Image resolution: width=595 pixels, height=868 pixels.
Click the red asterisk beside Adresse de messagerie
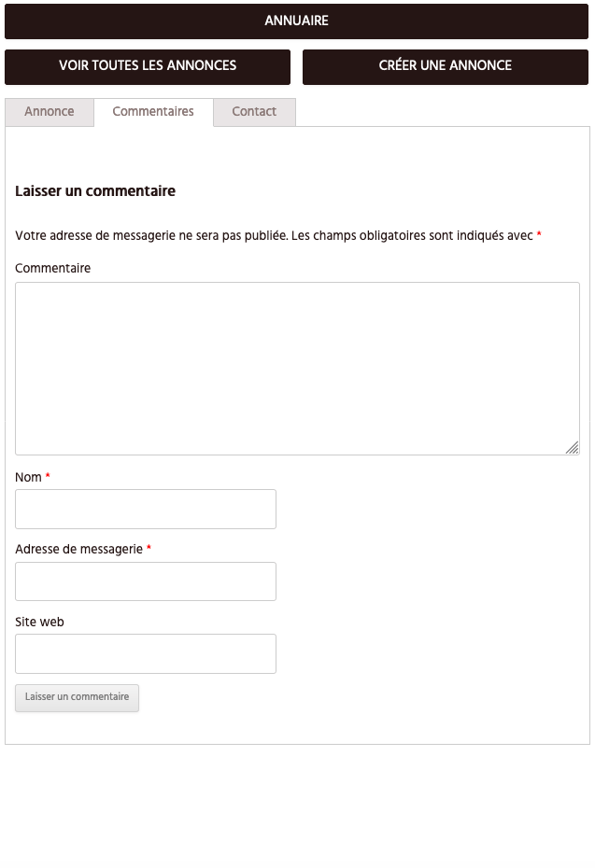[149, 548]
